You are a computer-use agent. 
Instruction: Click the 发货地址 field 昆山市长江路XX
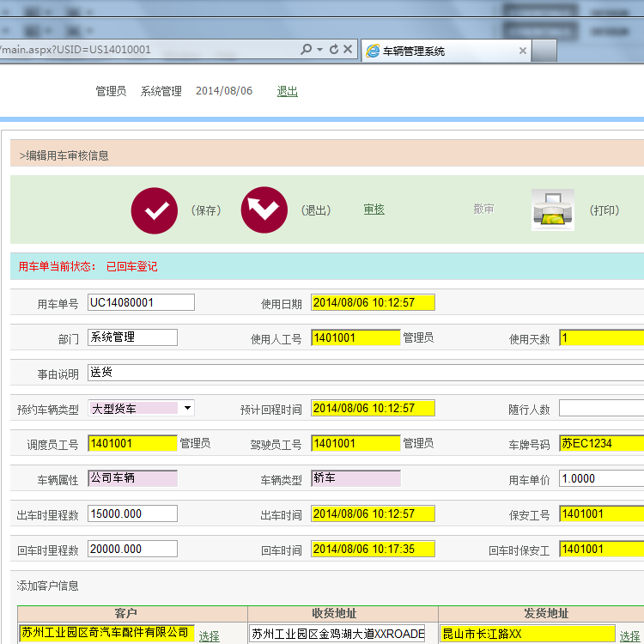coord(527,634)
